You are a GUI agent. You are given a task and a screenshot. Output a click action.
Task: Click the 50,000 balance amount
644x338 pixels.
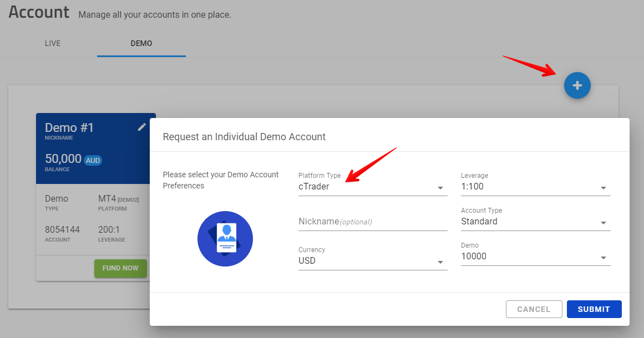(x=63, y=159)
